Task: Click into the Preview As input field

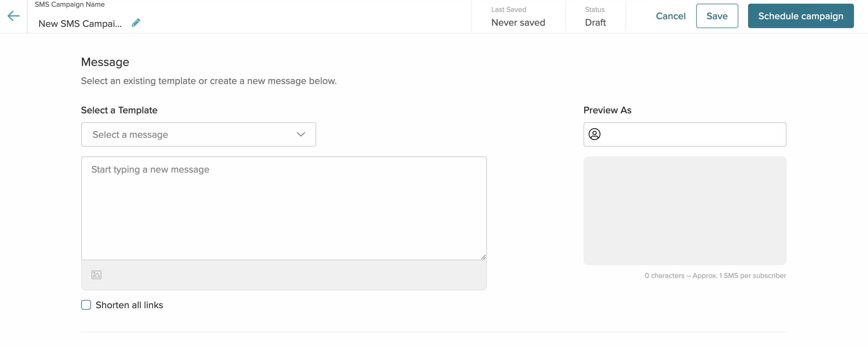Action: 691,134
